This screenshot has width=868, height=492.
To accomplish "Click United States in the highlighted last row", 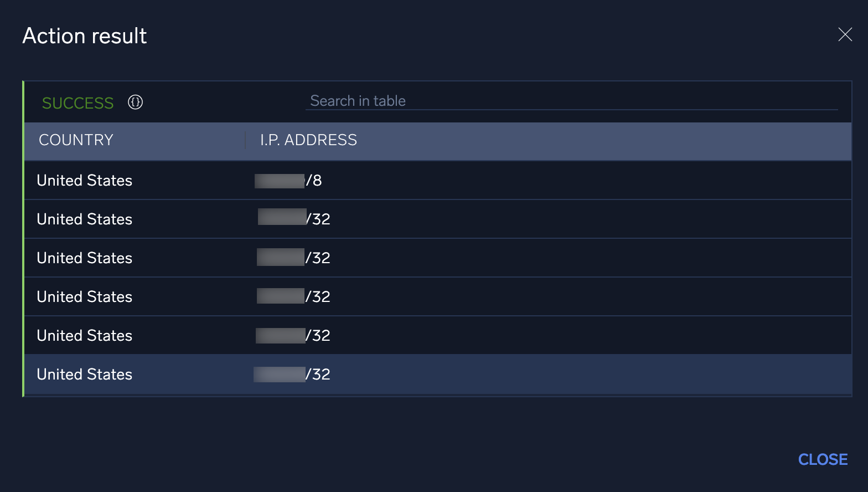I will [85, 375].
